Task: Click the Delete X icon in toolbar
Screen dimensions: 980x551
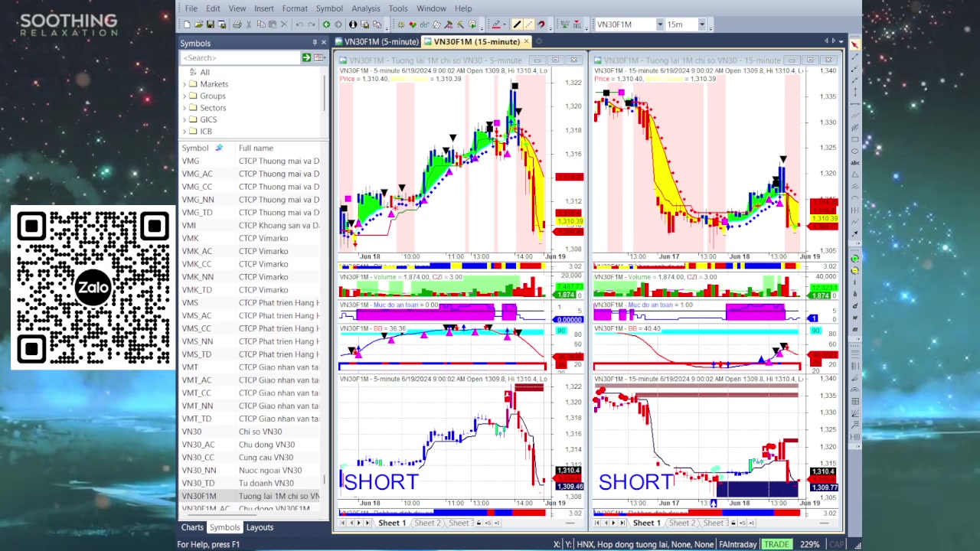Action: (x=284, y=24)
